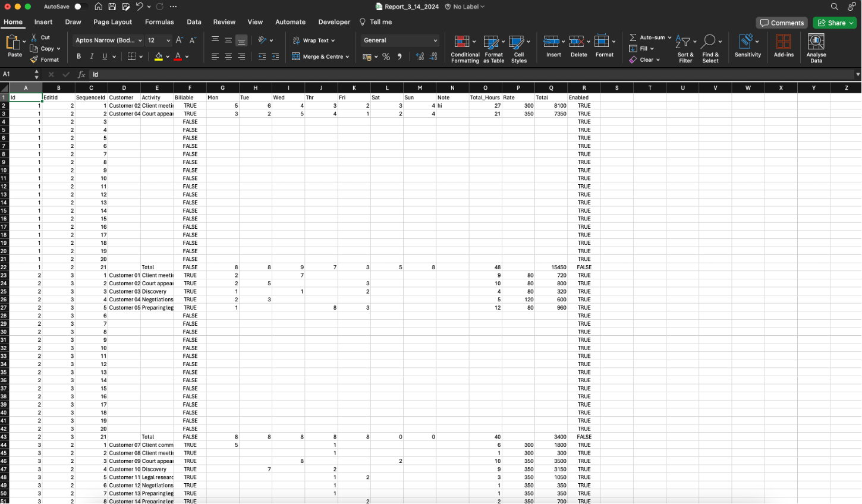Screen dimensions: 862x504
Task: Click the yellow fill colour button
Action: (158, 56)
